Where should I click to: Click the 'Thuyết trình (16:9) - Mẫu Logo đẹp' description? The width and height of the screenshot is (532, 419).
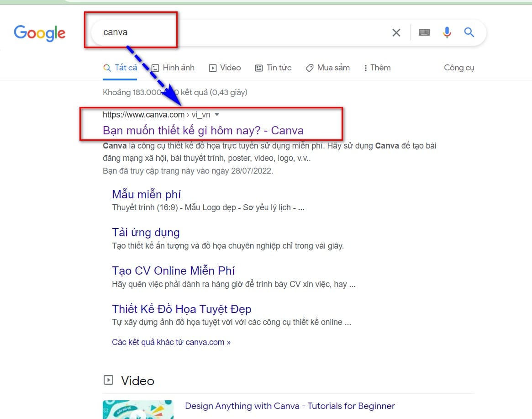(x=208, y=207)
